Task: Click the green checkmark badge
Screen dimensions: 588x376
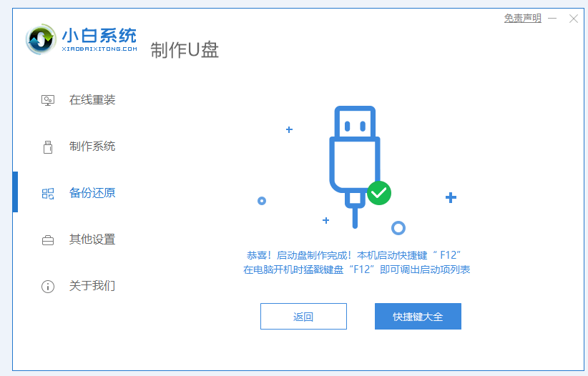Action: tap(378, 193)
